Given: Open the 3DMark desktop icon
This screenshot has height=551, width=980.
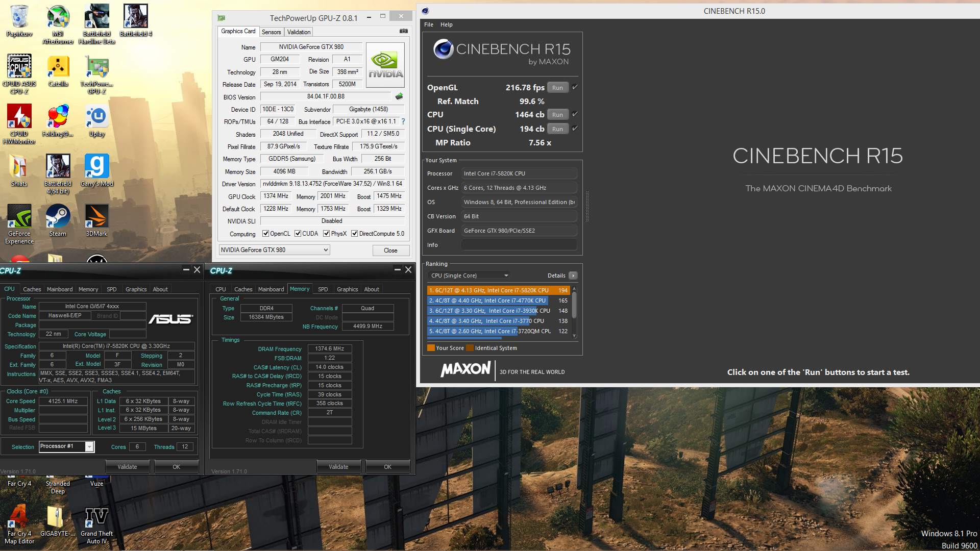Looking at the screenshot, I should coord(96,220).
